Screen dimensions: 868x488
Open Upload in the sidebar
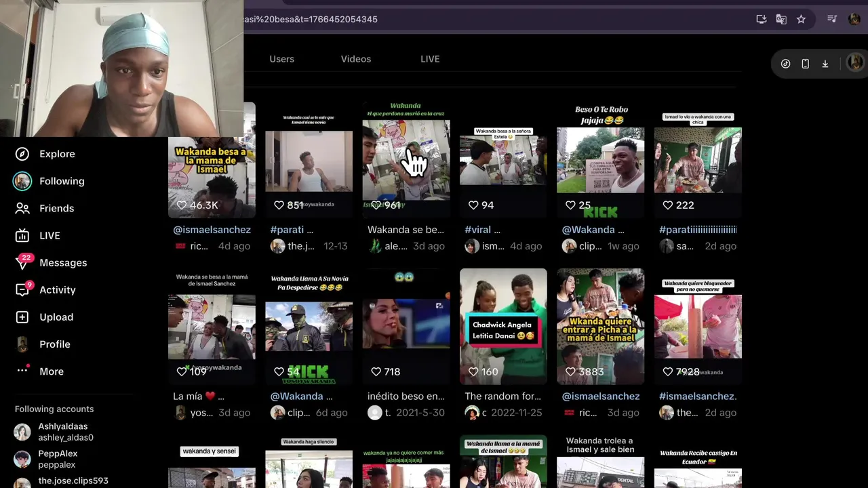56,317
